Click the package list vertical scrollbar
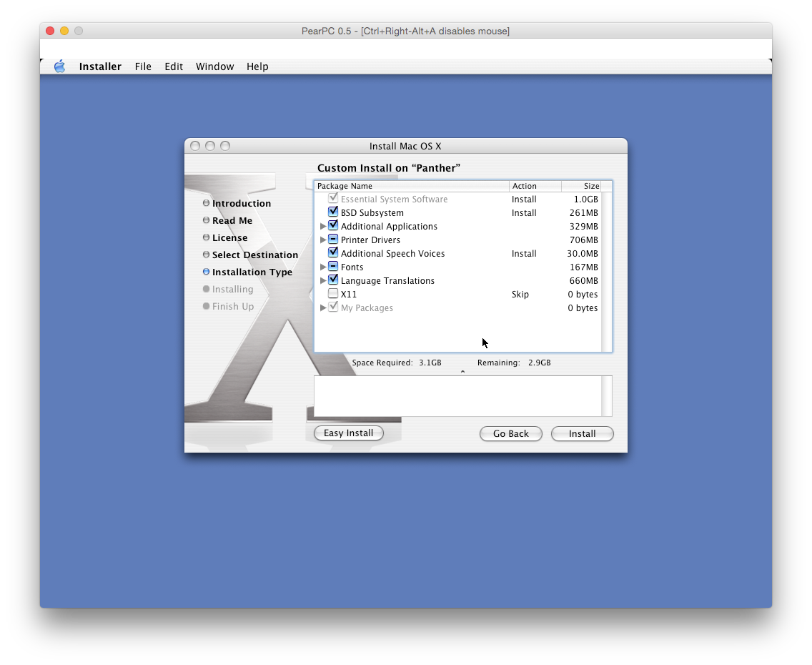 click(x=606, y=272)
